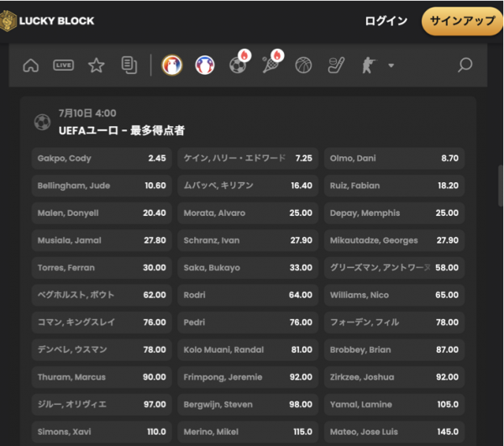This screenshot has height=446, width=504.
Task: Bet on Zirkzee, Joshua at 92.00
Action: coord(395,377)
